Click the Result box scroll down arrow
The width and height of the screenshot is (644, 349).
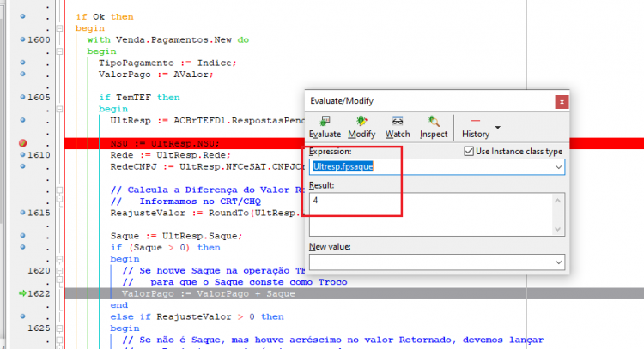557,229
